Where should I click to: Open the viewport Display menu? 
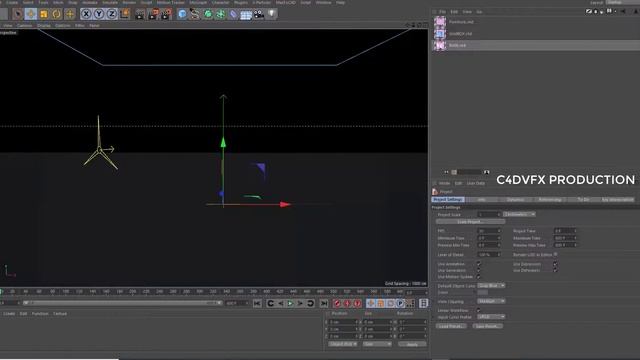(44, 25)
